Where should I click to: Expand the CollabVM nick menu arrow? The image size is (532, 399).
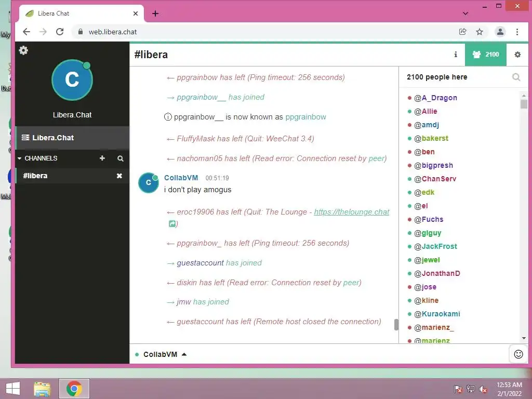tap(184, 354)
